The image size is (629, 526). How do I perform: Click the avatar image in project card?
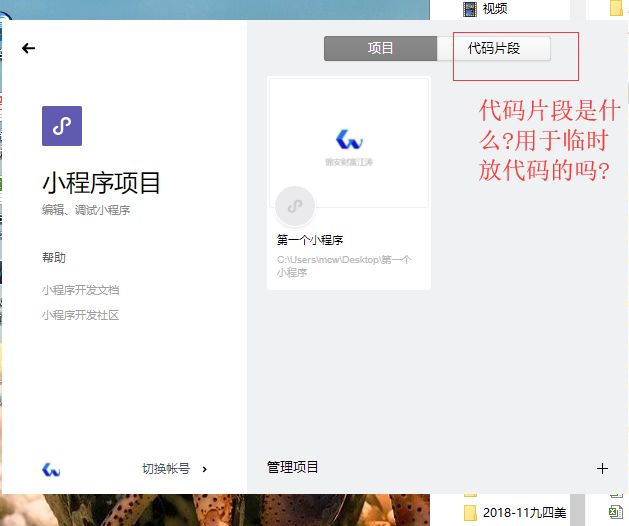click(349, 139)
